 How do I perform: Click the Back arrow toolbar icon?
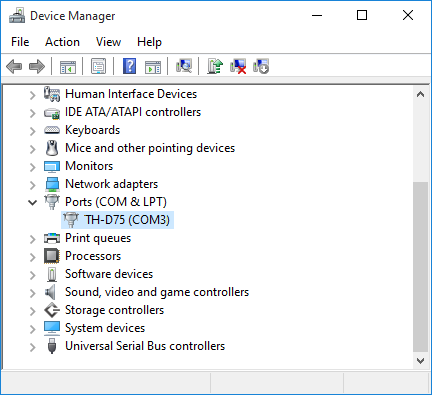point(14,66)
